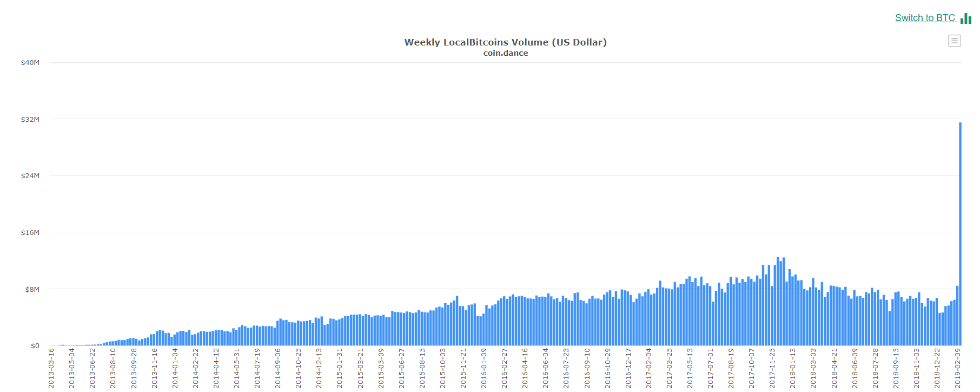Select the 2017-02-04 date label

coord(649,368)
